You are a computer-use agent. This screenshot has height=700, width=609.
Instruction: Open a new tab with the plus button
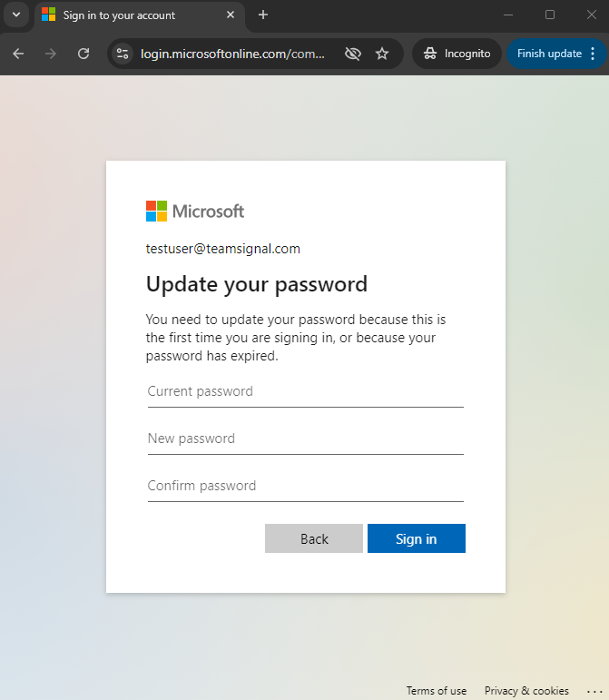[263, 15]
